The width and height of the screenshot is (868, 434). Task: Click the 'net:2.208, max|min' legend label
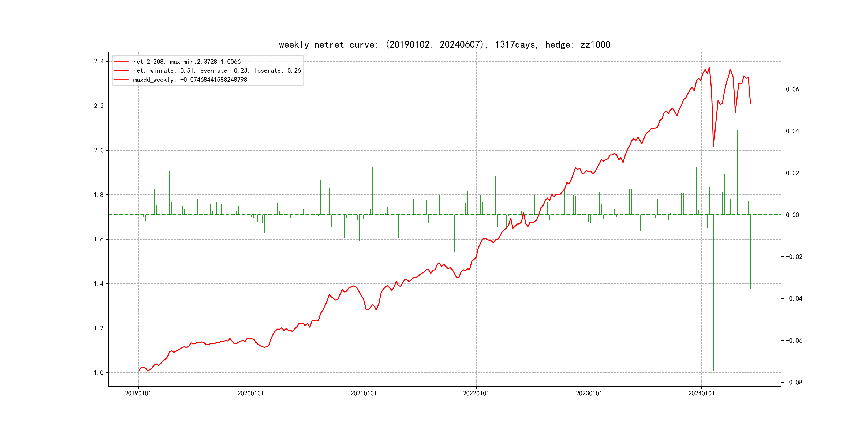point(187,62)
